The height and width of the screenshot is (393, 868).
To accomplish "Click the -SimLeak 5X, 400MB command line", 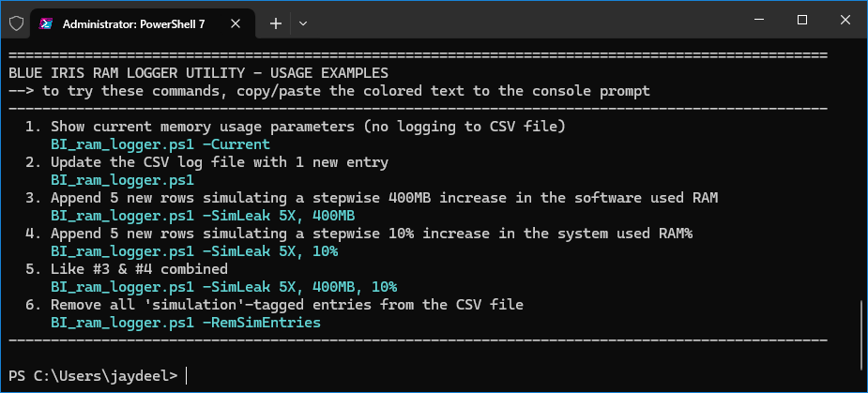I will point(204,216).
